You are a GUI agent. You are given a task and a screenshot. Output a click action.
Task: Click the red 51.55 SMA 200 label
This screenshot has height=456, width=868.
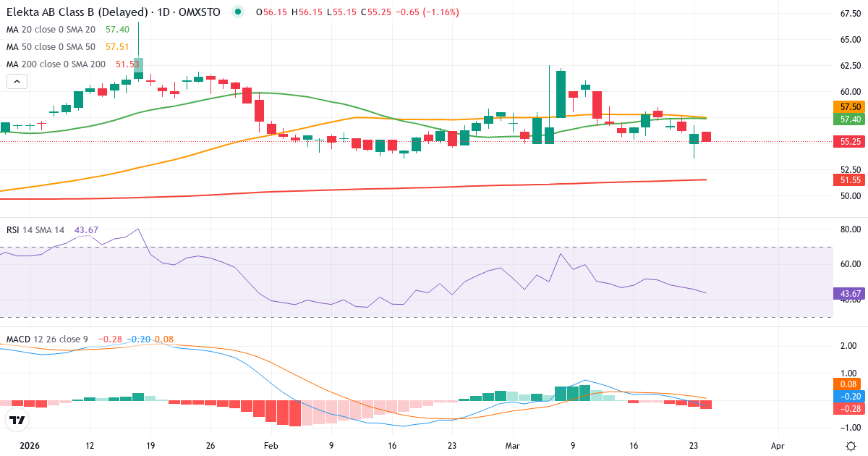(x=848, y=180)
